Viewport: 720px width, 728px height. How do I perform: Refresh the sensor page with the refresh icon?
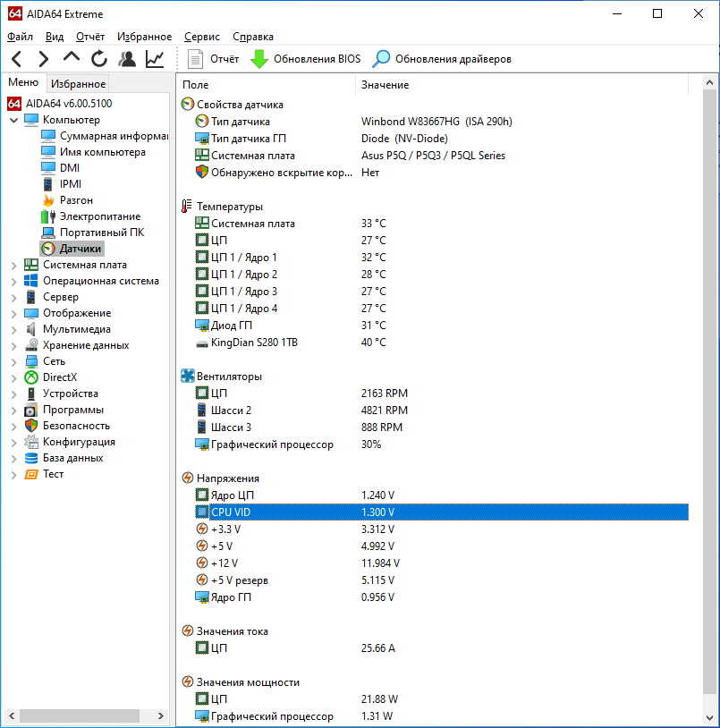point(99,59)
